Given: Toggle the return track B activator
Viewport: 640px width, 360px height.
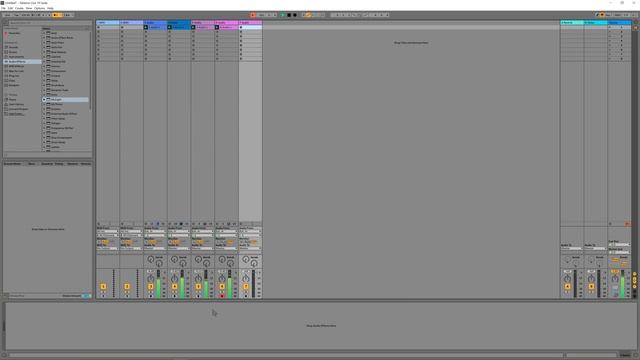Looking at the screenshot, I should 591,287.
